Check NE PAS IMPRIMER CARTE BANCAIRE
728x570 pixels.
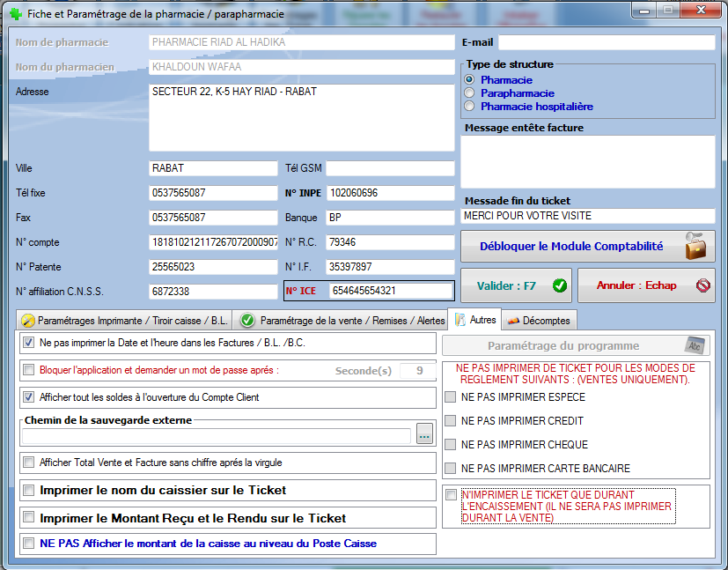[x=451, y=469]
